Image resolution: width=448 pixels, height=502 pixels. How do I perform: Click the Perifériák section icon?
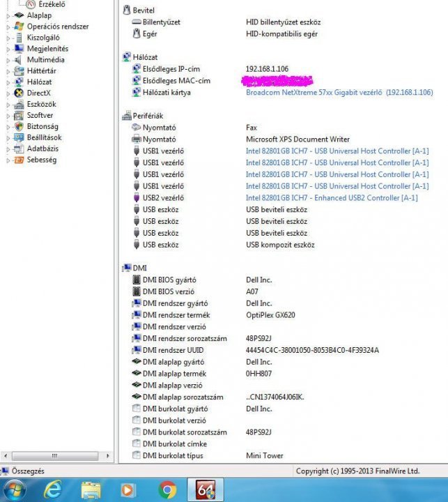click(127, 115)
